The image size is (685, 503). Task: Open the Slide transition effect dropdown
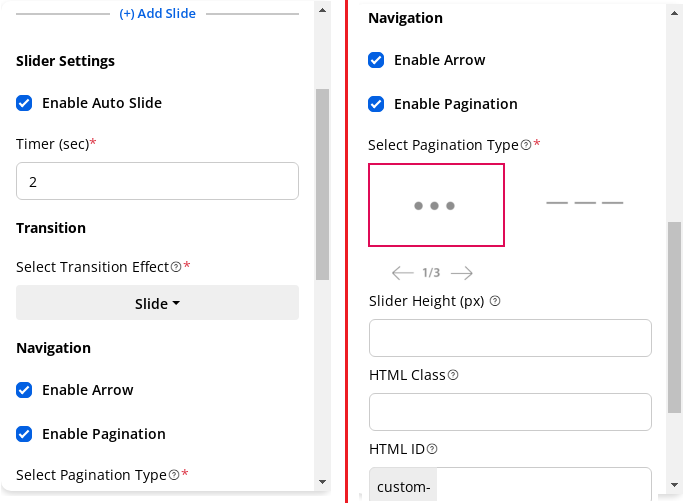[157, 303]
